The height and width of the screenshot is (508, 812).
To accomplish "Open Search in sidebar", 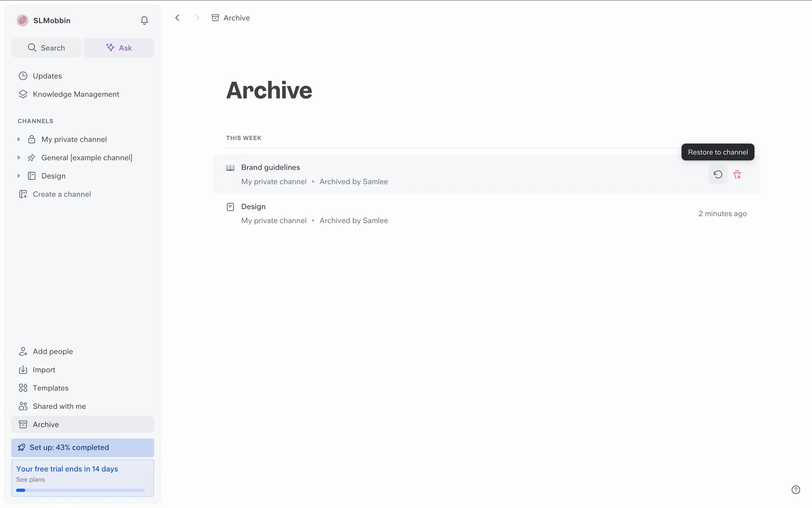I will [47, 48].
